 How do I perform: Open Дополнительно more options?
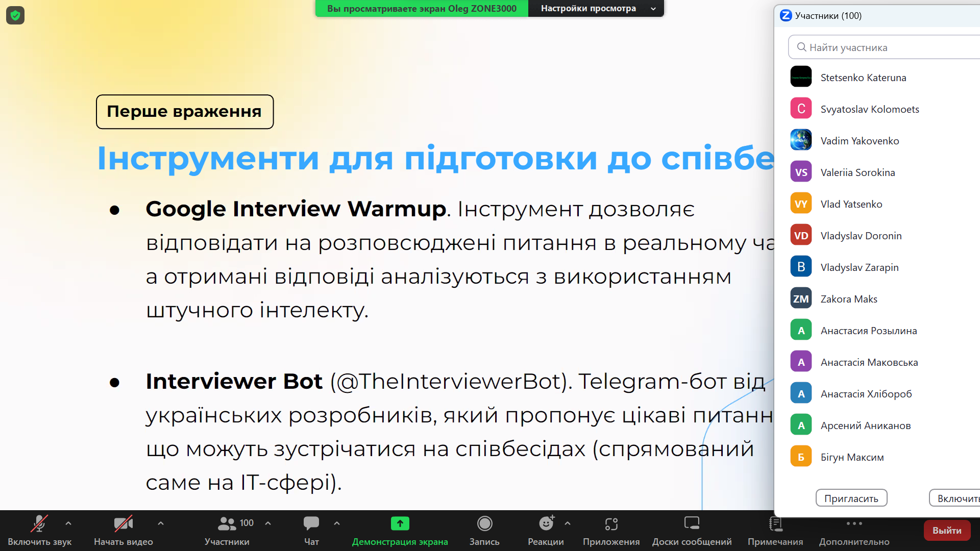click(854, 531)
